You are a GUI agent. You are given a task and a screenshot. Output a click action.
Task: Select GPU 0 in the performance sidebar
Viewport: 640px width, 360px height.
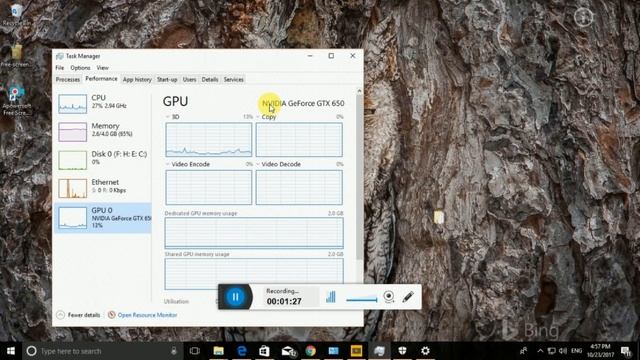pyautogui.click(x=103, y=218)
